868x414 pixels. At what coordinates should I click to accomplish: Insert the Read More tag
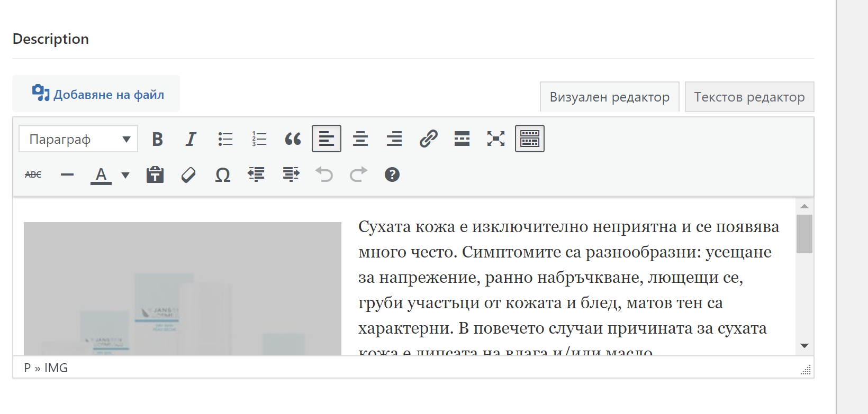pyautogui.click(x=462, y=139)
